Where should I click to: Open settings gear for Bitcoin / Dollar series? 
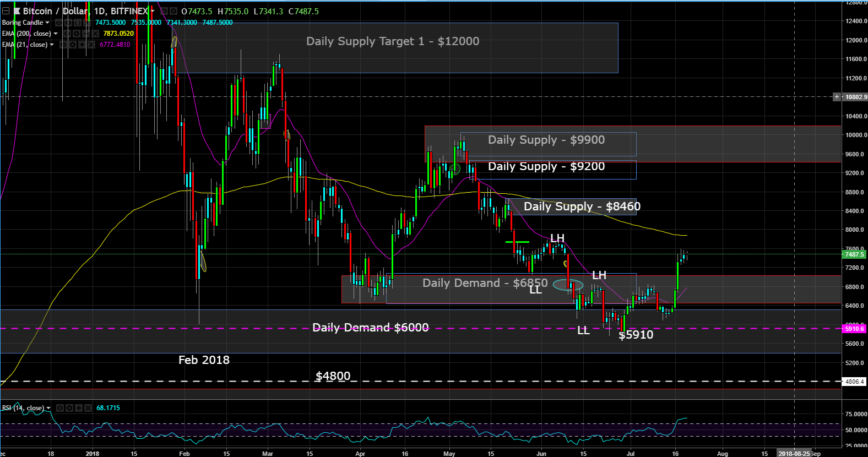coord(173,11)
